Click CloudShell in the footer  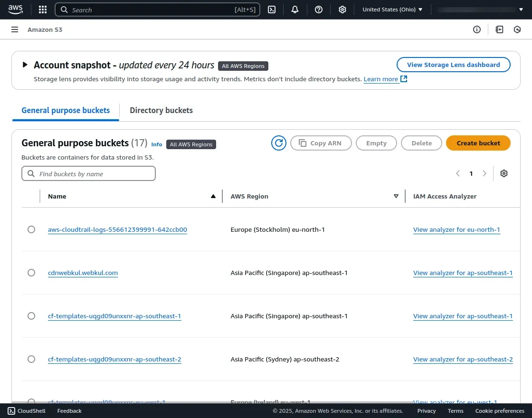(x=27, y=411)
